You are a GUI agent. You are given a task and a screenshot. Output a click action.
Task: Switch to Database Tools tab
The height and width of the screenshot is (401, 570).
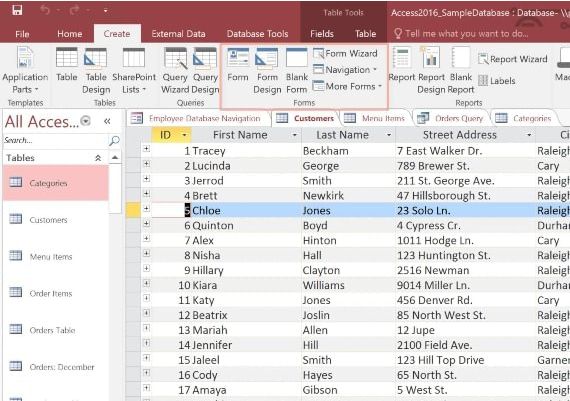pyautogui.click(x=257, y=34)
